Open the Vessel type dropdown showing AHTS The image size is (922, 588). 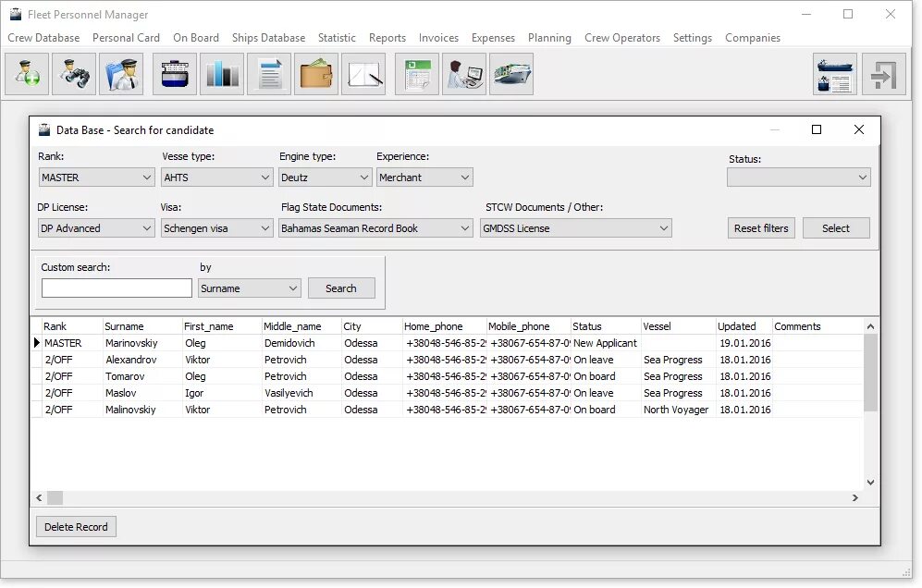216,178
